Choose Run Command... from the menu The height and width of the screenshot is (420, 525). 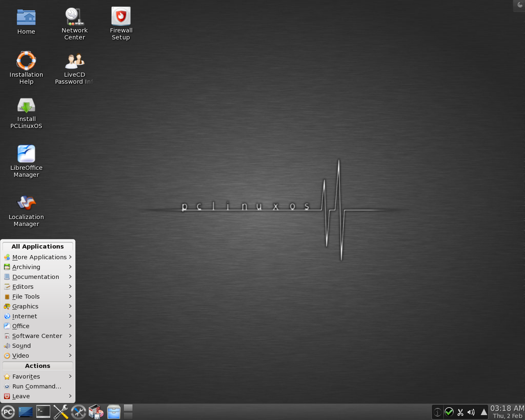coord(38,386)
